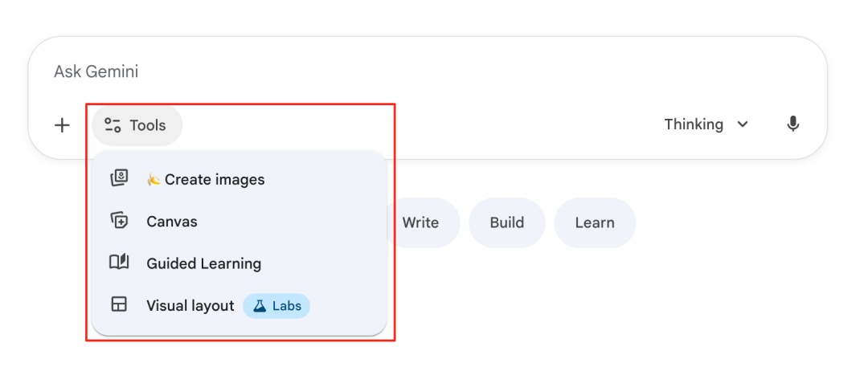This screenshot has height=367, width=868.
Task: Click the chevron arrow beside Thinking
Action: point(743,124)
